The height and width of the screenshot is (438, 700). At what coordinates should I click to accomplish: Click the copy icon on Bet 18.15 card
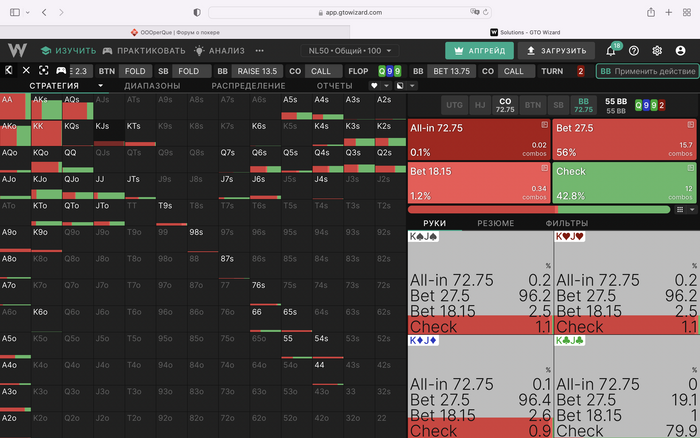click(544, 168)
